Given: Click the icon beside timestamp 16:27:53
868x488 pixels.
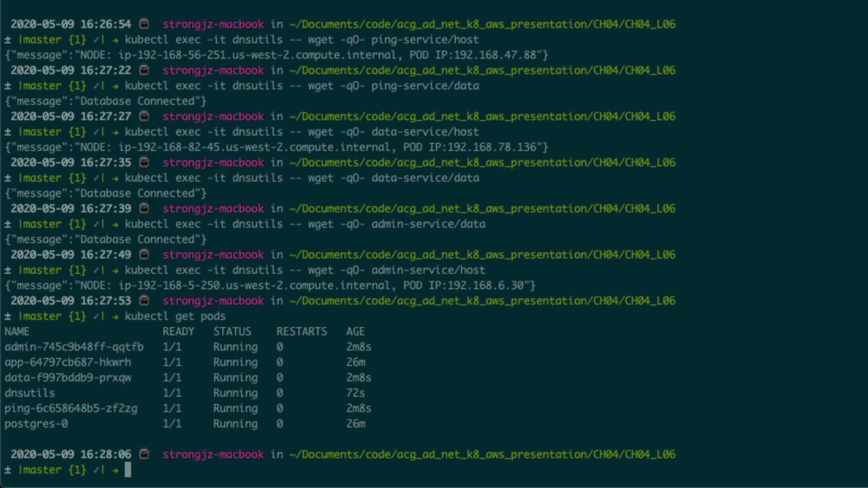Looking at the screenshot, I should (x=144, y=300).
